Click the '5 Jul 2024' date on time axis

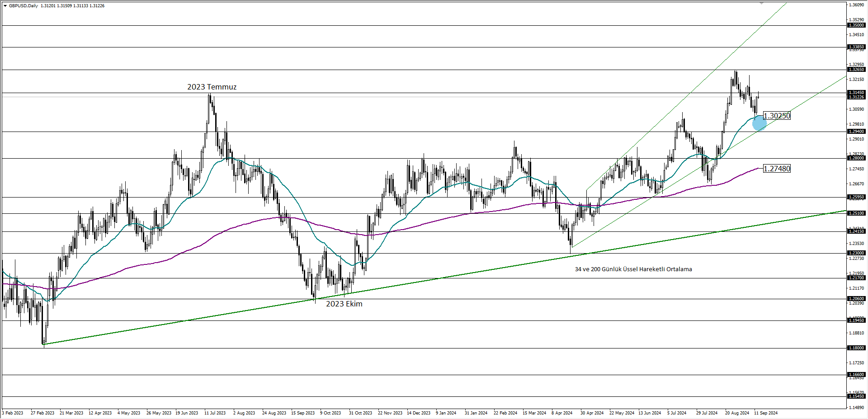pyautogui.click(x=677, y=413)
